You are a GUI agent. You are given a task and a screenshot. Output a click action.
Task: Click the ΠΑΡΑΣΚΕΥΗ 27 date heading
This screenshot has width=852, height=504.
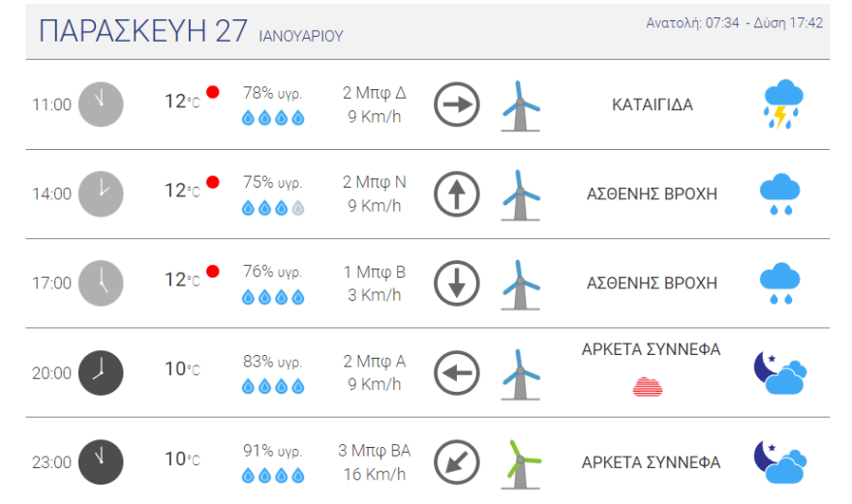point(144,31)
